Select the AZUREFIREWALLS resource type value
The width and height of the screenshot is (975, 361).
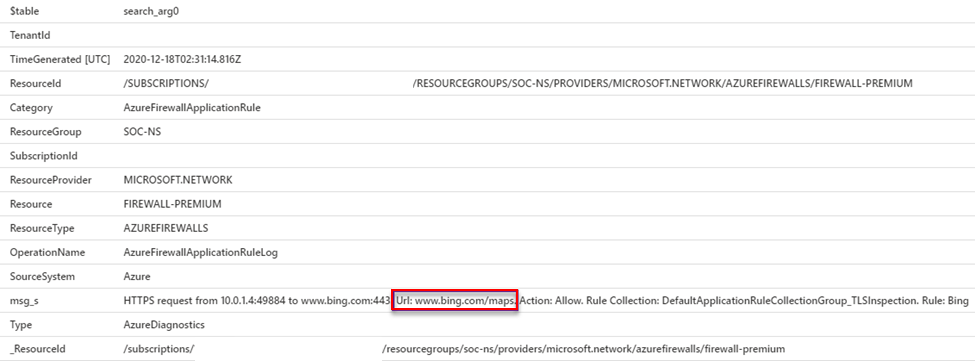pyautogui.click(x=166, y=228)
